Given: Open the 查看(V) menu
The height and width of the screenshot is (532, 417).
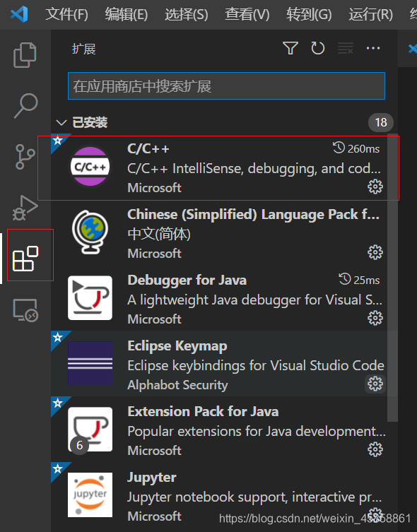Looking at the screenshot, I should click(247, 14).
